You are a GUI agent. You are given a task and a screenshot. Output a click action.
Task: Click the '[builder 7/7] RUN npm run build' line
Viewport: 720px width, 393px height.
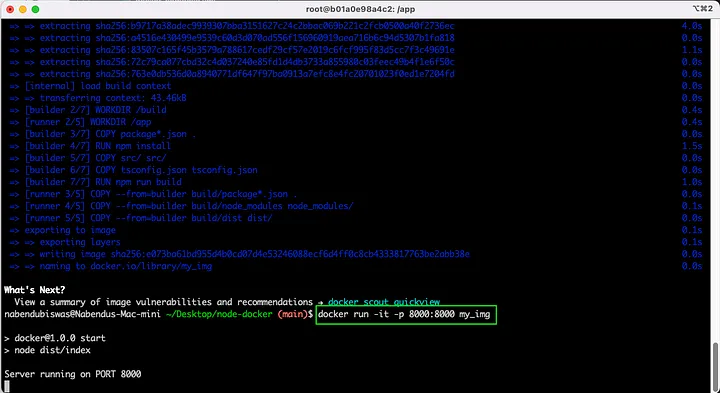(95, 182)
